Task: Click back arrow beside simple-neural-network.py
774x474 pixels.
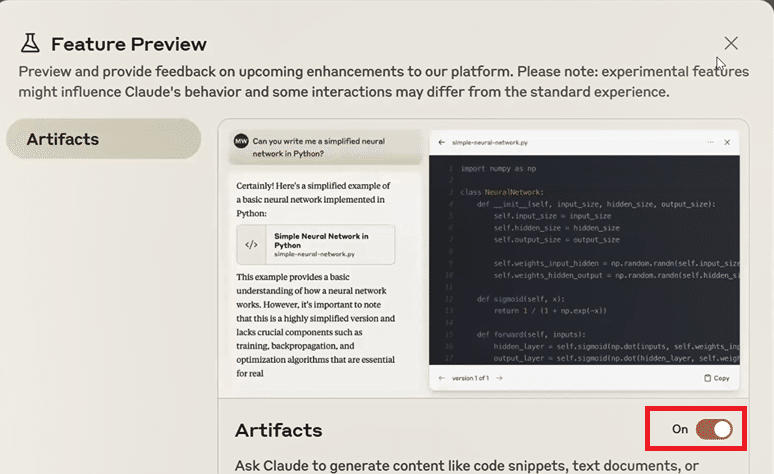Action: 441,142
